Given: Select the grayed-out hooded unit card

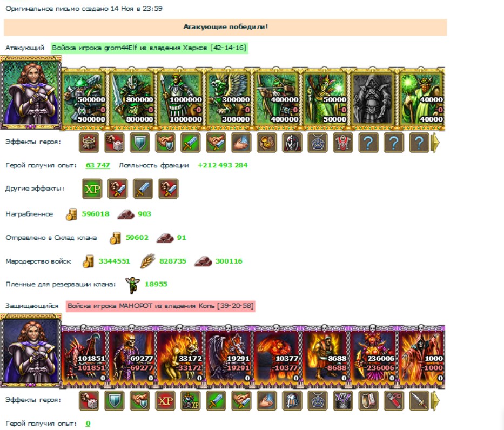Looking at the screenshot, I should pos(373,98).
